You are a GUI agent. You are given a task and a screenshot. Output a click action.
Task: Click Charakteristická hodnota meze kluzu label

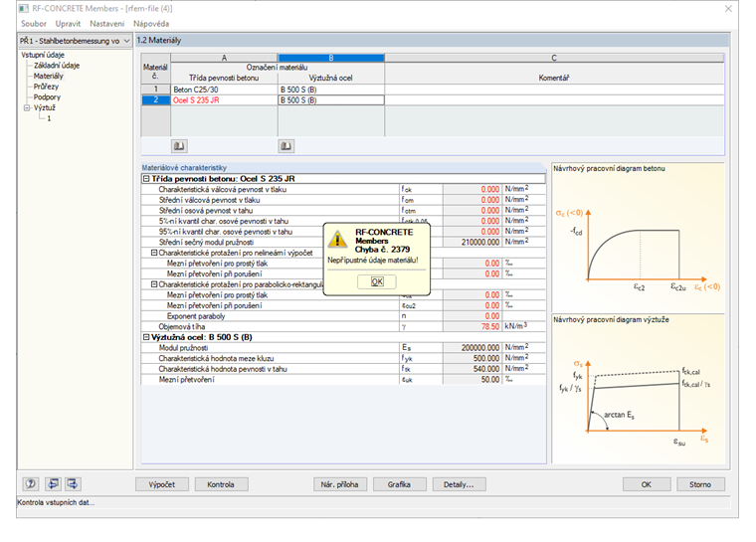coord(216,359)
